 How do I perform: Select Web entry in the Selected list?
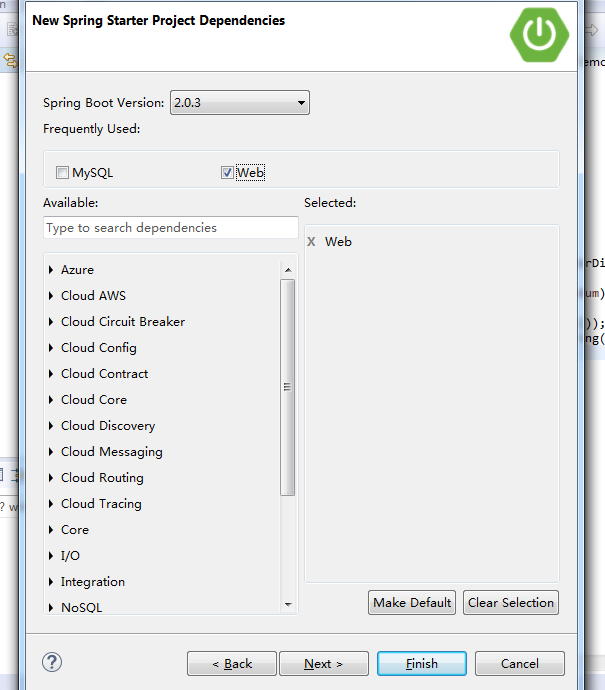coord(338,242)
